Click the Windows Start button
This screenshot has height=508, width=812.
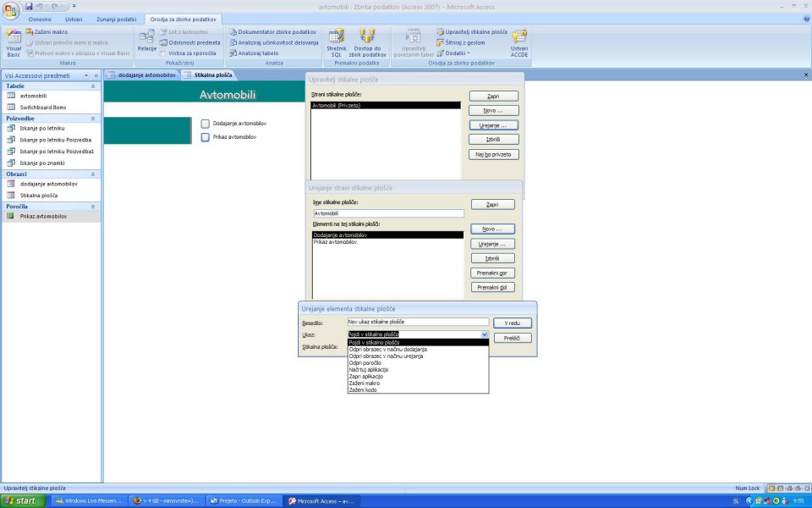point(22,500)
